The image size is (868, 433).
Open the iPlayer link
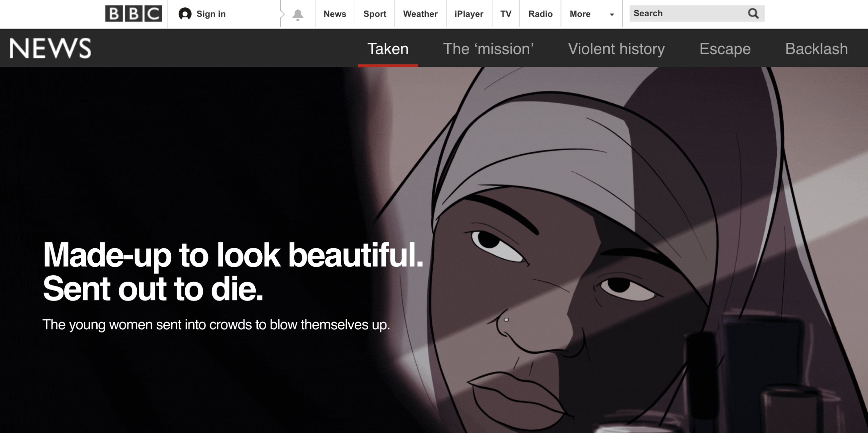point(469,14)
